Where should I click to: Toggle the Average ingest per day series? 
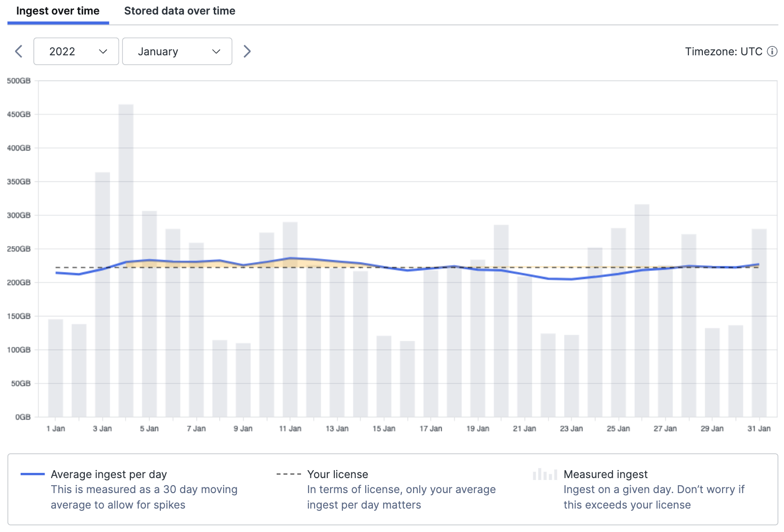109,474
